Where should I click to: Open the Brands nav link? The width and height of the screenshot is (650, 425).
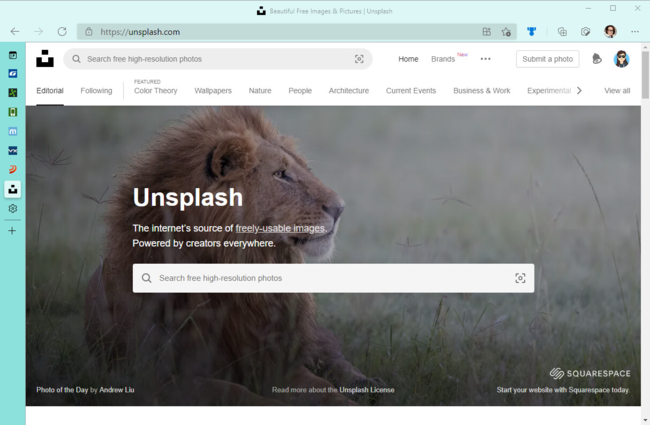443,59
